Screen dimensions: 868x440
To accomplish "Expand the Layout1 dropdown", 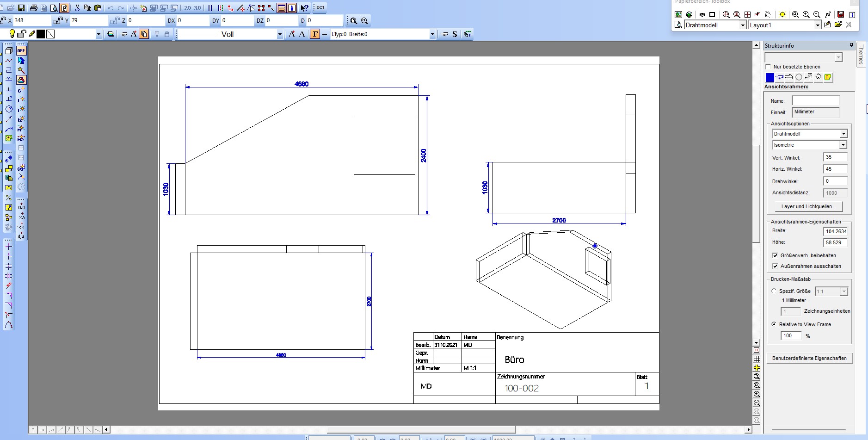I will (818, 25).
